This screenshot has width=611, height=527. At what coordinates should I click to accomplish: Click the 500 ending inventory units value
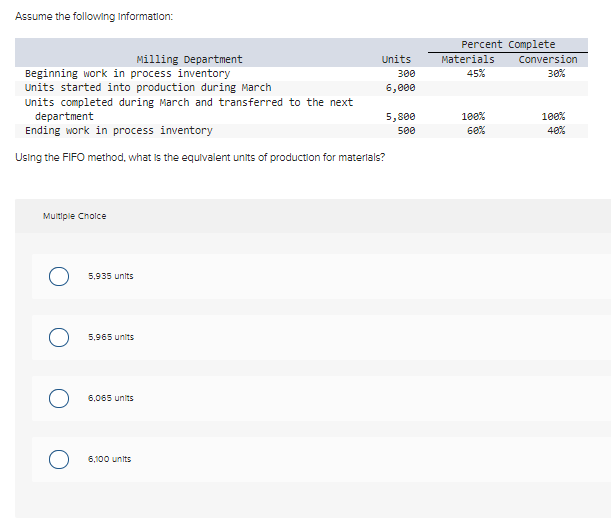[406, 130]
